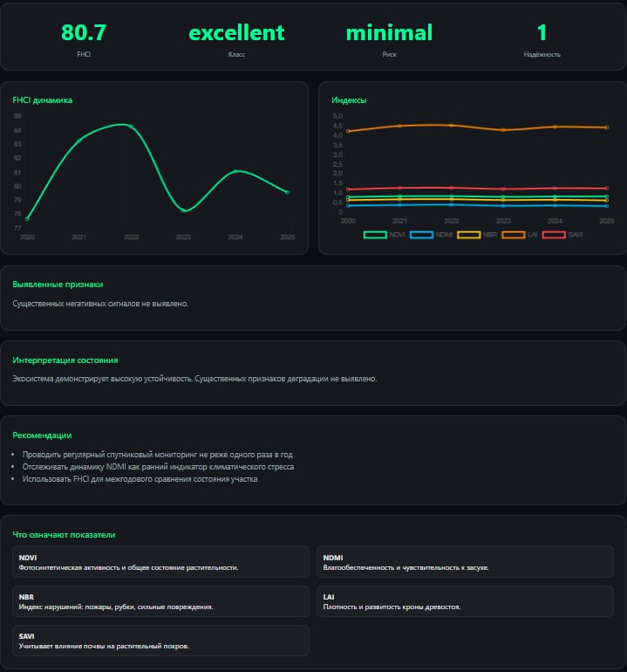Click the 'excellent' class indicator

(x=236, y=33)
